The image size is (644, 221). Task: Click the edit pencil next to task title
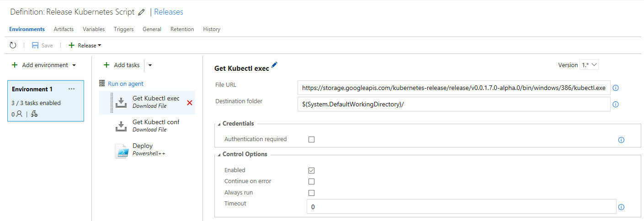[274, 65]
